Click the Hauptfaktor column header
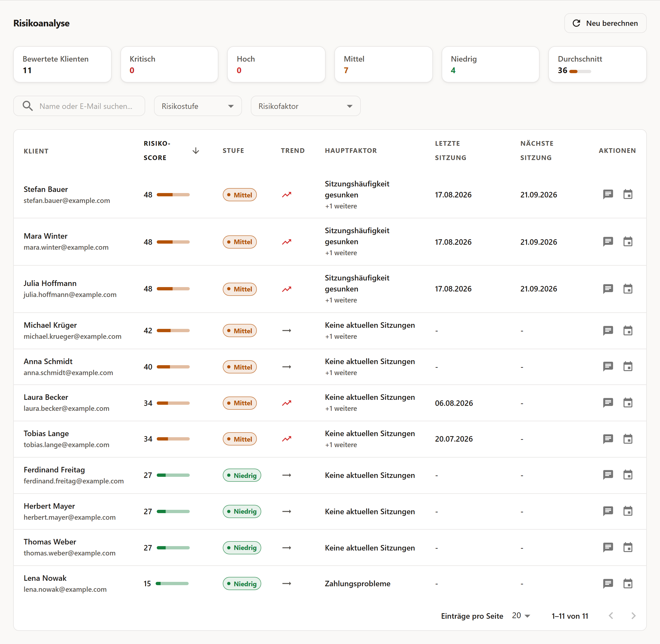This screenshot has width=660, height=644. (x=351, y=150)
